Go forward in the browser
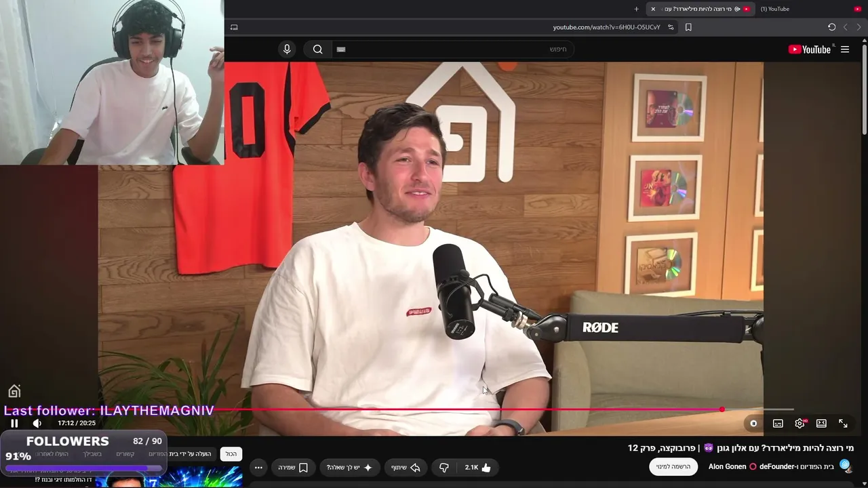 pyautogui.click(x=845, y=27)
